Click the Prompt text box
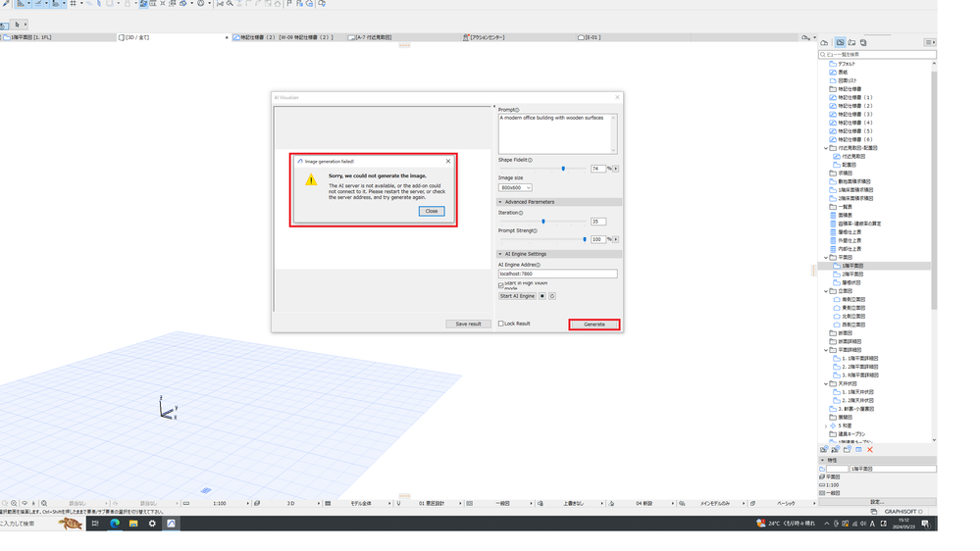Viewport: 980px width, 551px height. (557, 133)
